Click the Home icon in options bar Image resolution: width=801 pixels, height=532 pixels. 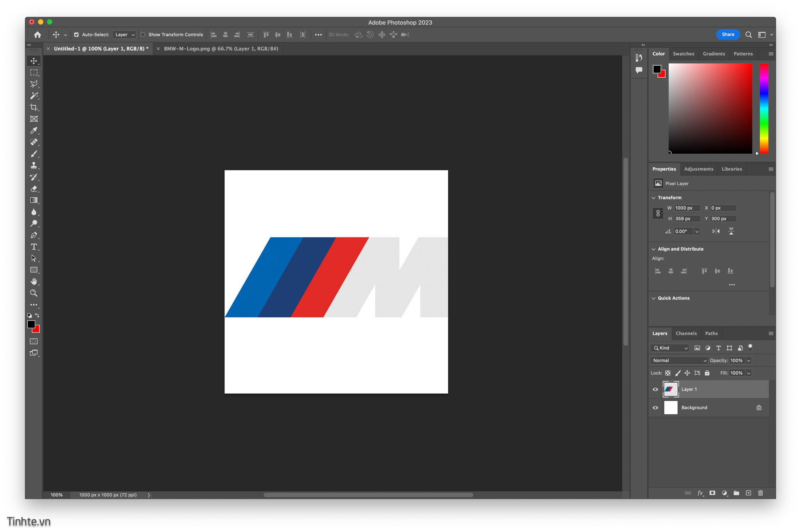click(38, 35)
